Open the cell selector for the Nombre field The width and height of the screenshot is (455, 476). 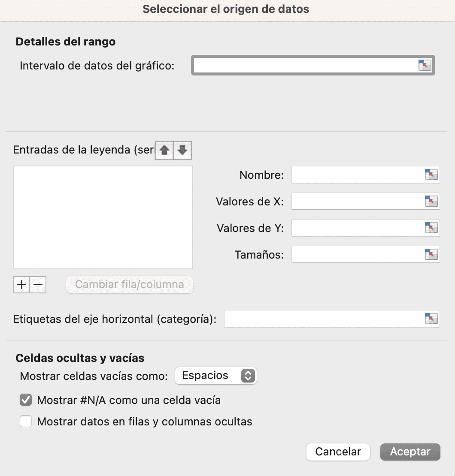(x=431, y=175)
